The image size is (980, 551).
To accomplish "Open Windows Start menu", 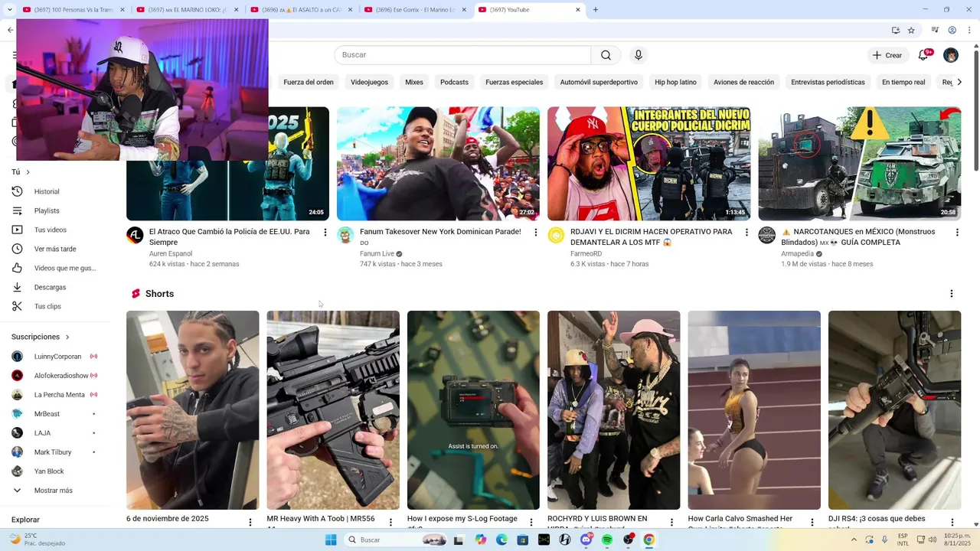I will tap(331, 540).
